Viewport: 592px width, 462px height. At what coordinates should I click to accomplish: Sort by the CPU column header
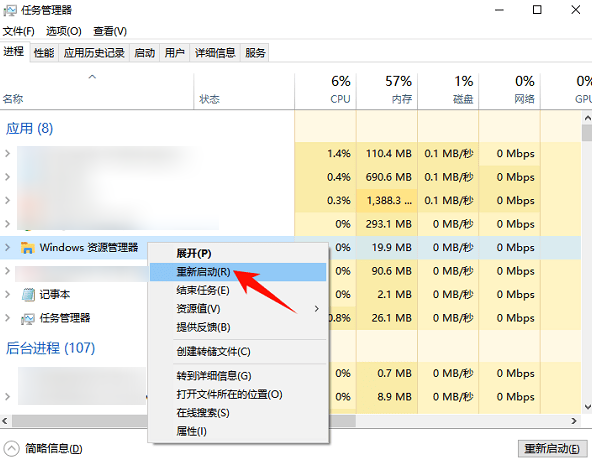tap(325, 91)
